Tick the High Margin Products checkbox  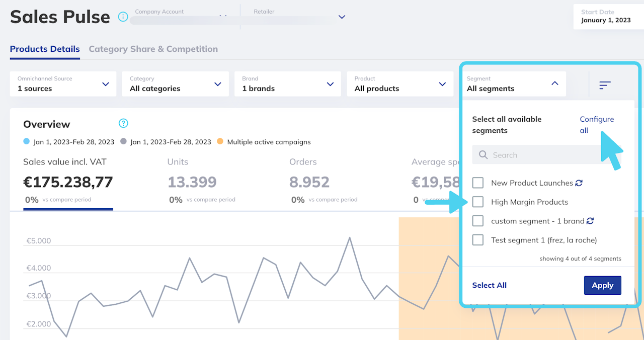coord(478,202)
